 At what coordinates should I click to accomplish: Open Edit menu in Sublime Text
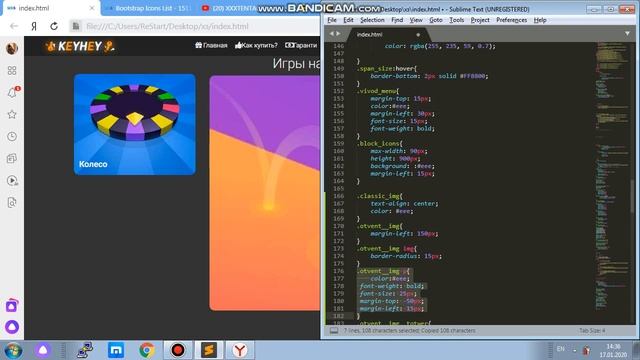pos(348,20)
